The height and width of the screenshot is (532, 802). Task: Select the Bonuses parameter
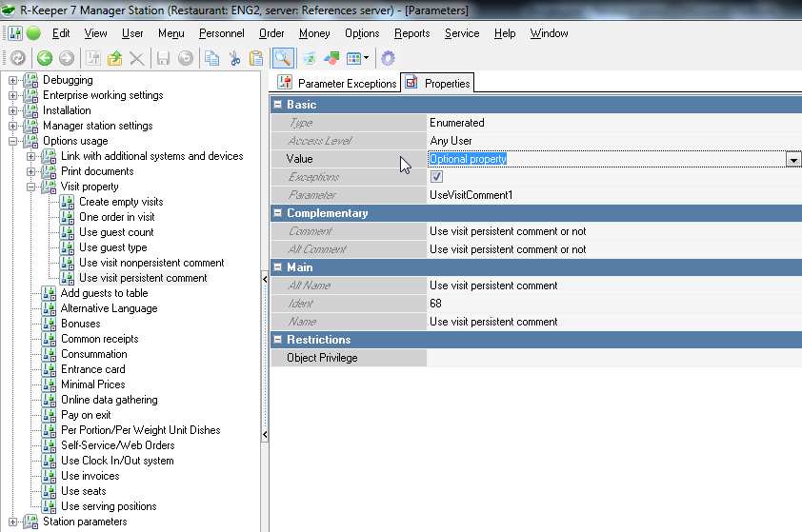(x=80, y=324)
